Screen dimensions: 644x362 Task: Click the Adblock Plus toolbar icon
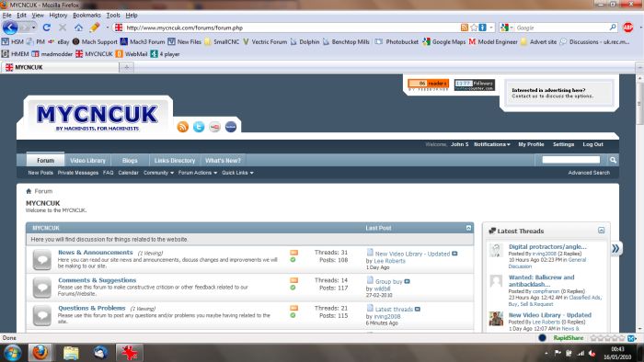(x=627, y=28)
